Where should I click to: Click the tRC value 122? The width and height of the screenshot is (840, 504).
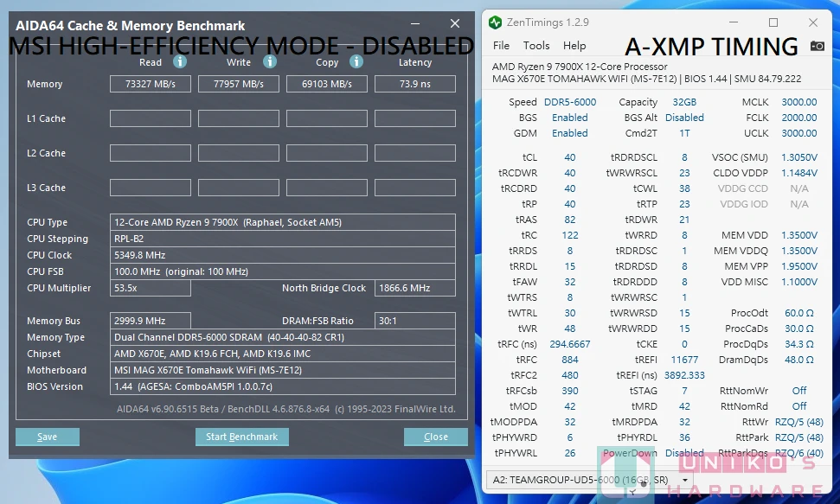tap(570, 235)
